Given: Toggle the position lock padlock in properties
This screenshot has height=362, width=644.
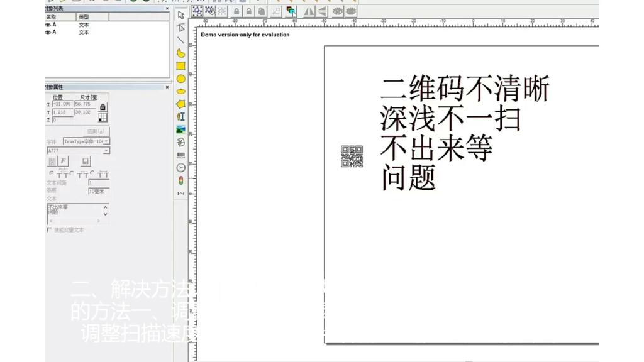Looking at the screenshot, I should (x=103, y=107).
